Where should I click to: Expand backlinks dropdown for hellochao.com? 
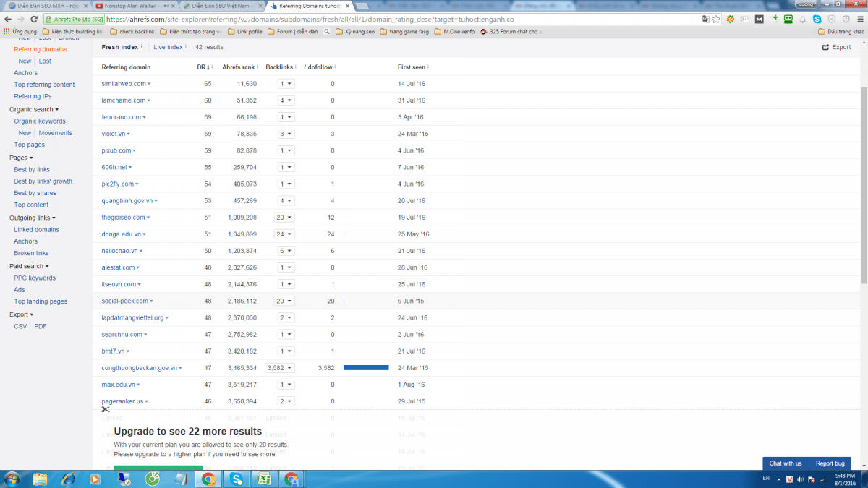(x=287, y=251)
